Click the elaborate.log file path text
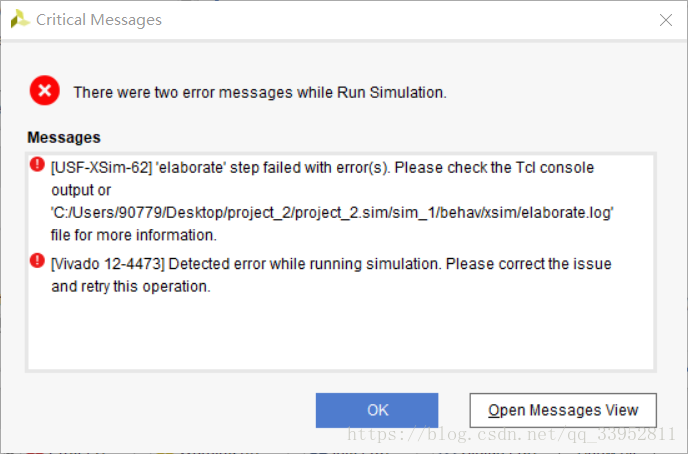 tap(332, 213)
